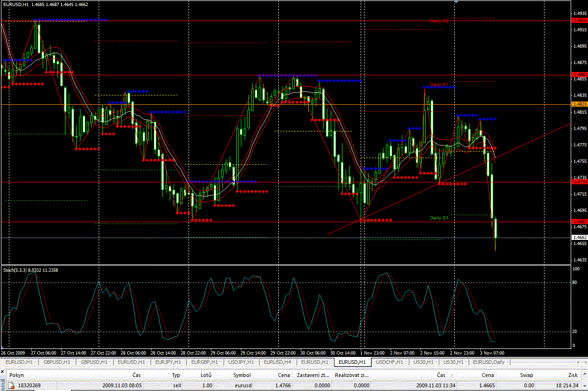Click the stochastic 20 level scale label
Screen dimensions: 588x391
tap(575, 332)
